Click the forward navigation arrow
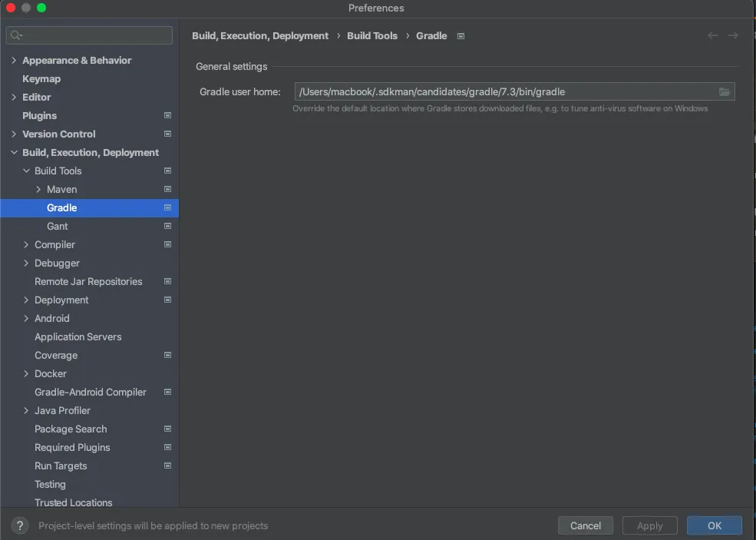 point(733,35)
